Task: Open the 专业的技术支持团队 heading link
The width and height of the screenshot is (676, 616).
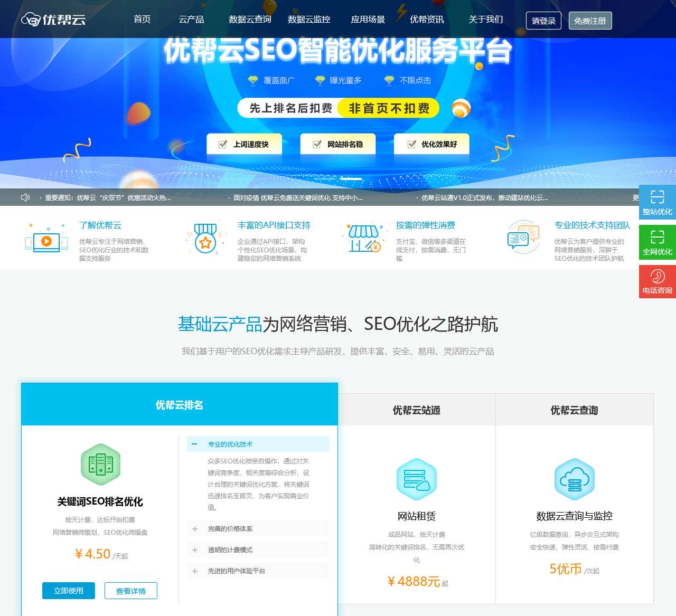Action: (x=593, y=225)
